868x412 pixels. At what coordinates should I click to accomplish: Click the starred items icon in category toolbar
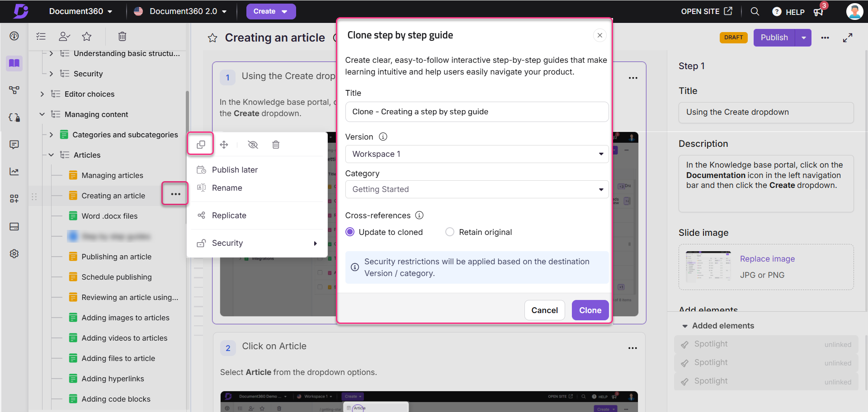(x=87, y=36)
